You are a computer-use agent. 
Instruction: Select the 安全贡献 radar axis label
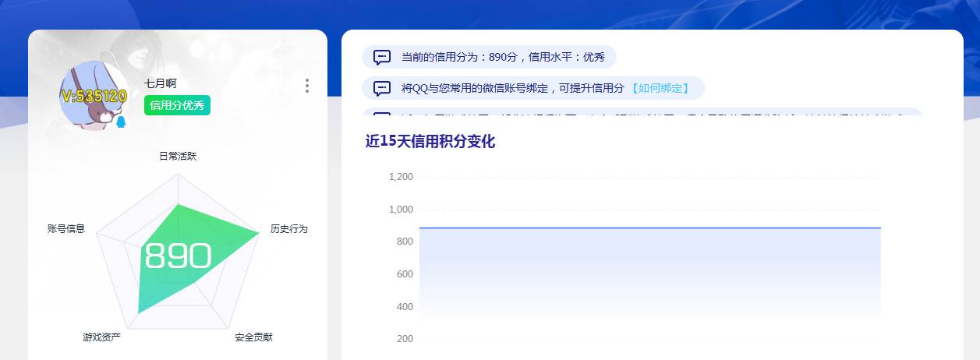point(253,337)
